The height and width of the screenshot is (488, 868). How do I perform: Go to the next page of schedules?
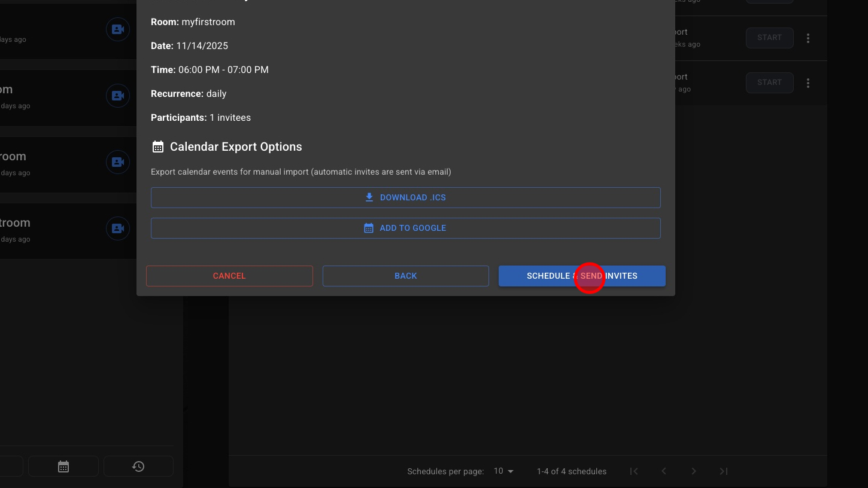click(x=694, y=471)
